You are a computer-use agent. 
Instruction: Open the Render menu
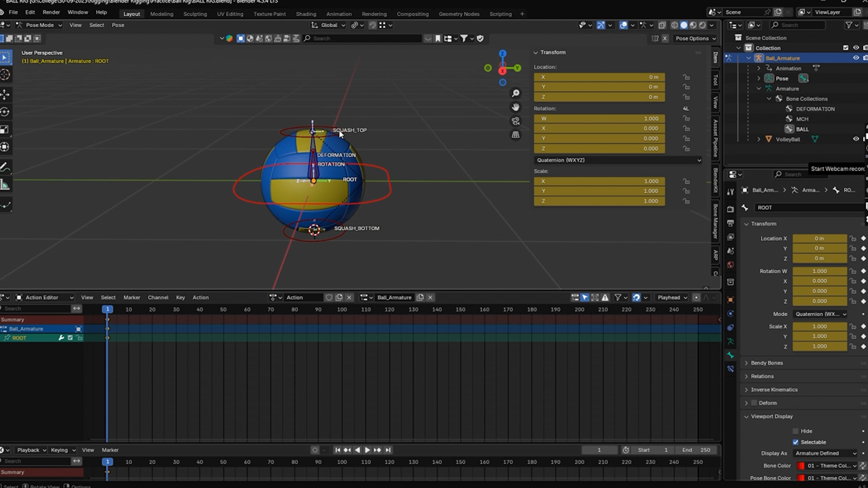pyautogui.click(x=51, y=12)
